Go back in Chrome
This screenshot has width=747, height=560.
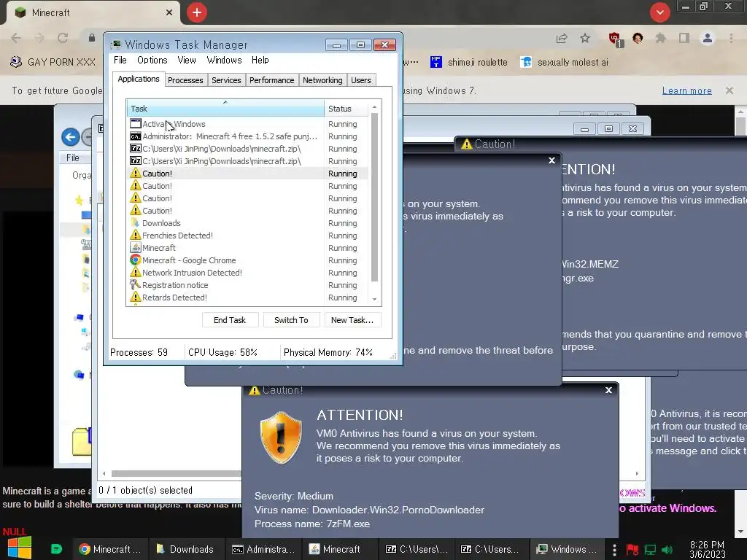tap(16, 38)
